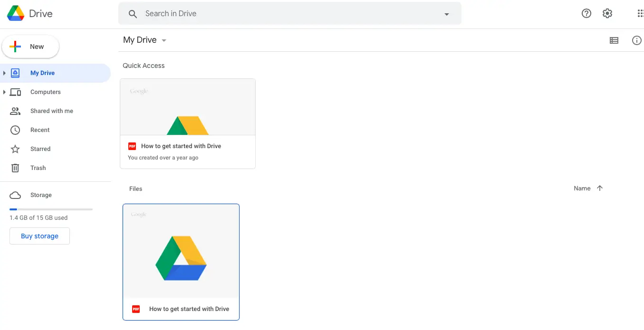644x330 pixels.
Task: Click the New button
Action: click(30, 47)
